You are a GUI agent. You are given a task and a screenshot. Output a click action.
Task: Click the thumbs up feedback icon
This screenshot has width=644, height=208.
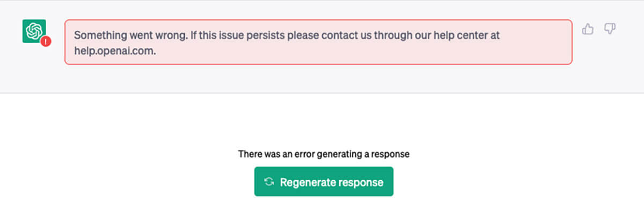click(588, 29)
